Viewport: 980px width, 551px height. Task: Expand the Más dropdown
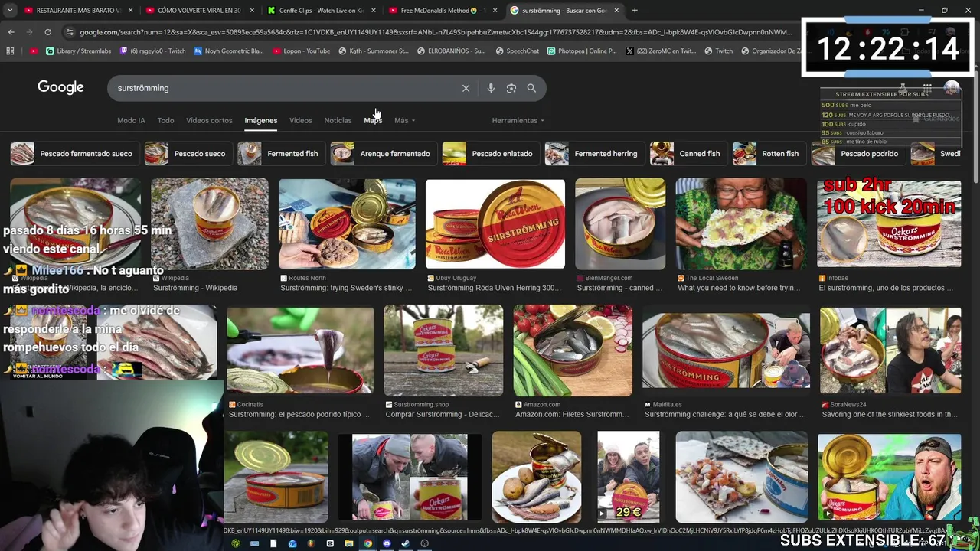404,120
